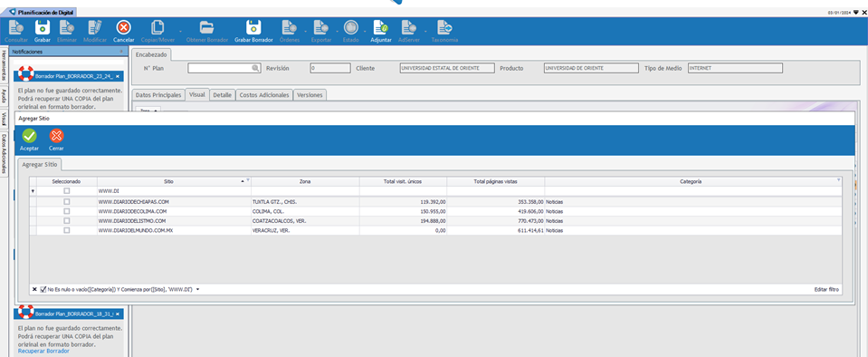The width and height of the screenshot is (868, 357).
Task: Click the Consultar toolbar icon
Action: 15,27
